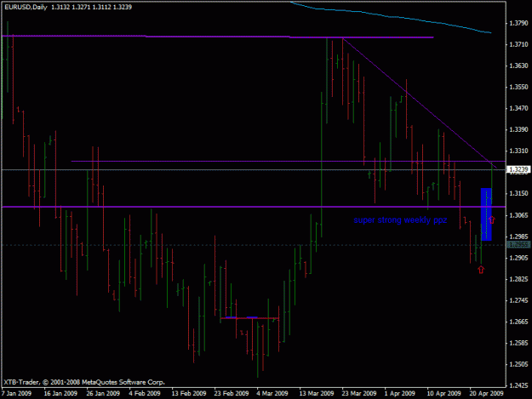Click the 16 Jan 2009 date label
The width and height of the screenshot is (532, 399).
pos(60,394)
